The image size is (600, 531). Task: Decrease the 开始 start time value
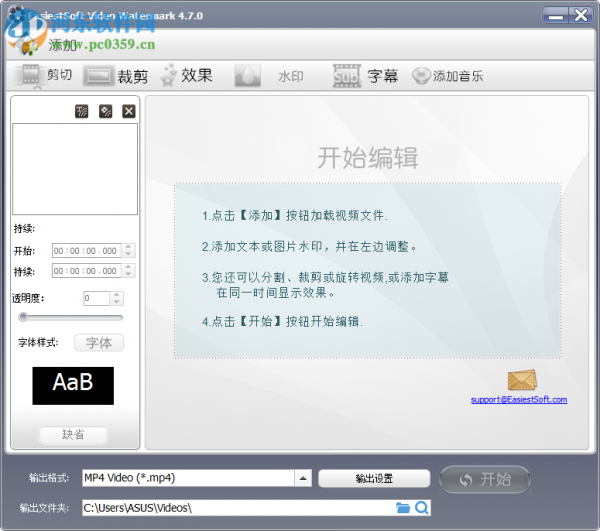point(128,254)
